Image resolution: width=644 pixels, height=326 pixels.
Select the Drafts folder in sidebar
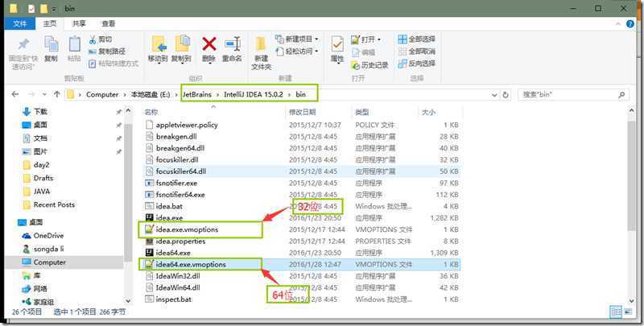tap(43, 178)
